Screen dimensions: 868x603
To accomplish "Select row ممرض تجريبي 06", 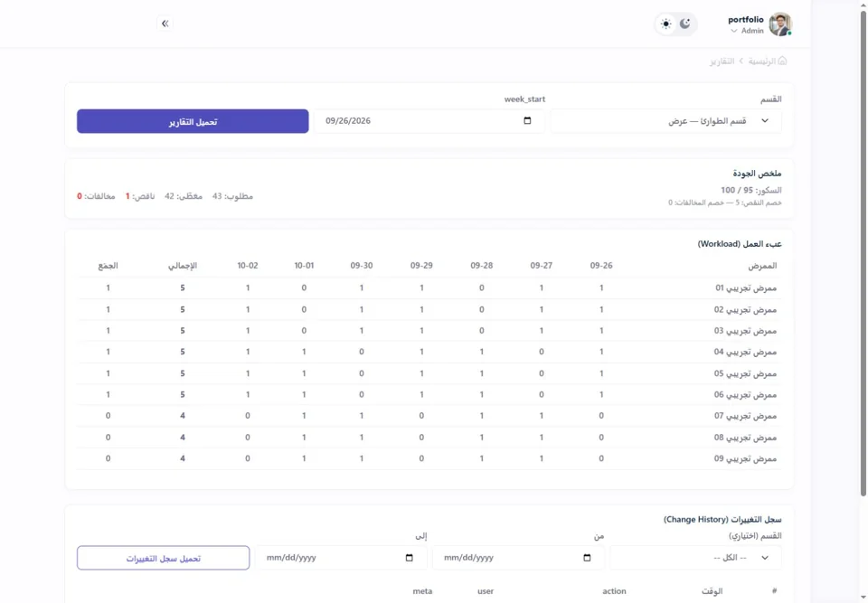I will coord(429,394).
